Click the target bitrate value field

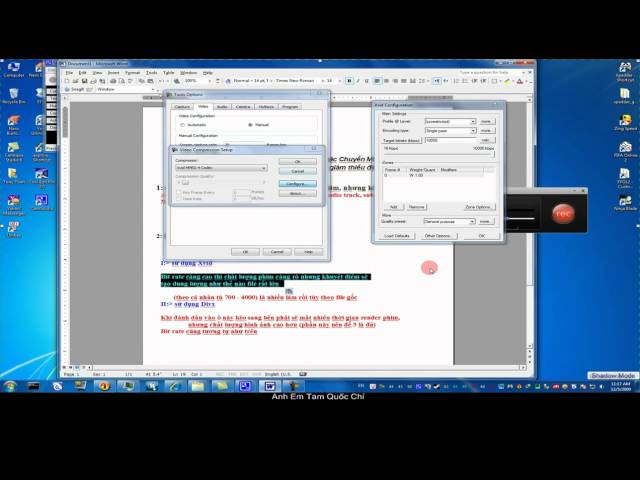451,140
